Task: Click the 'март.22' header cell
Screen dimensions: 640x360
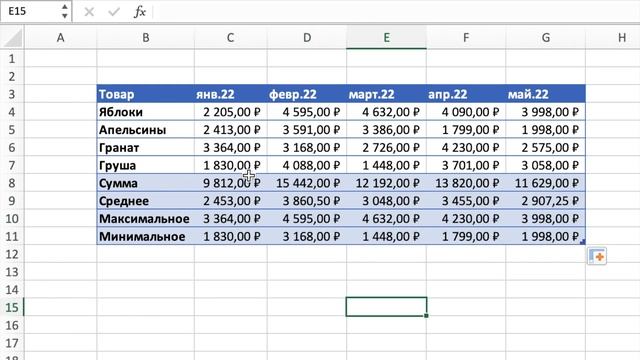Action: point(387,94)
